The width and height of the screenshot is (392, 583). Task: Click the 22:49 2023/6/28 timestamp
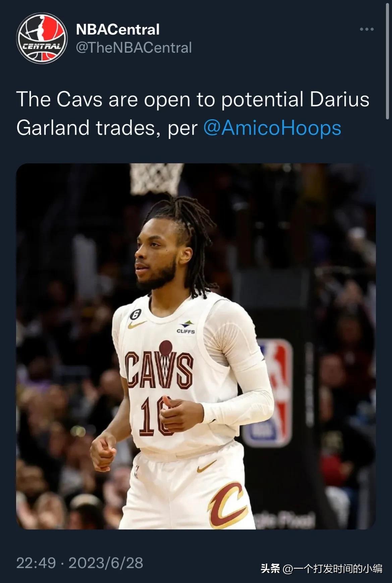80,563
